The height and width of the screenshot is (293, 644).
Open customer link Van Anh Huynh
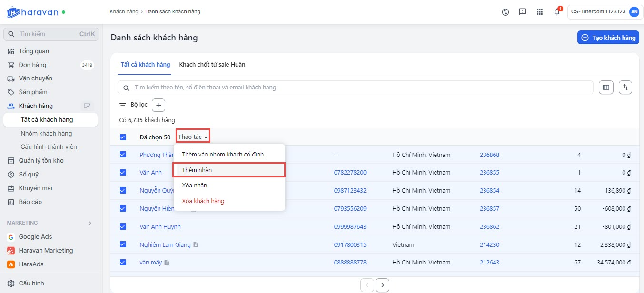coord(160,227)
